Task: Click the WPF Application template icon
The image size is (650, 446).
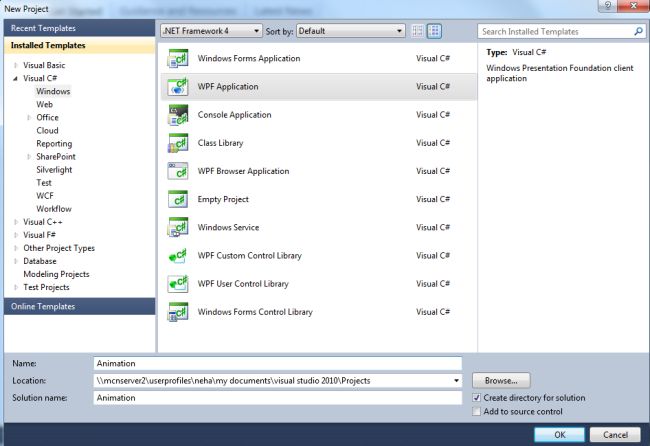Action: [x=178, y=87]
